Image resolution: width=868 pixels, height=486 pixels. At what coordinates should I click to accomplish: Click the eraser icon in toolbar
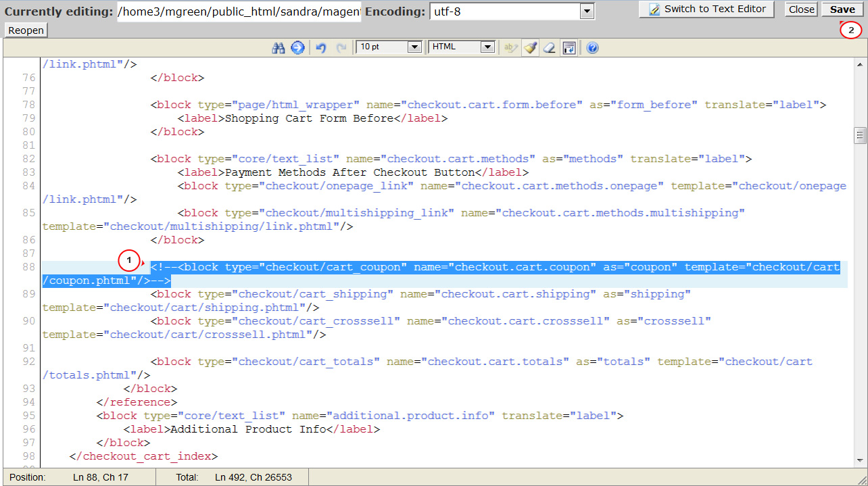pos(550,47)
